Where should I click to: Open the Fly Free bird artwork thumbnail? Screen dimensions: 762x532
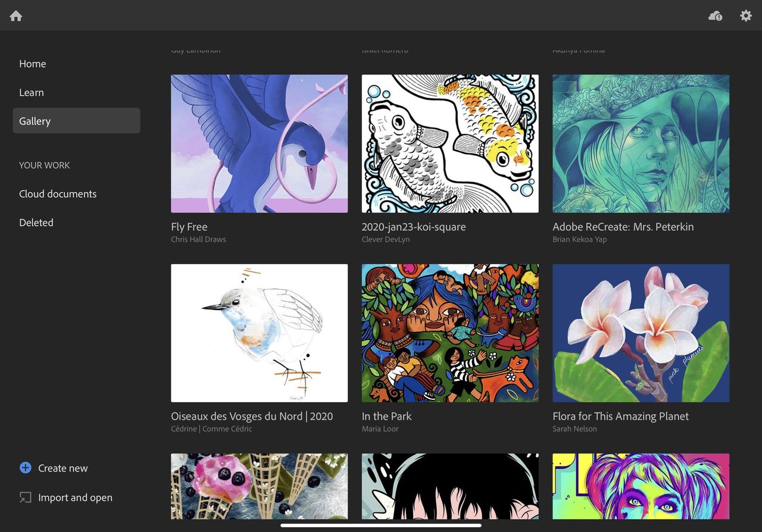[259, 143]
